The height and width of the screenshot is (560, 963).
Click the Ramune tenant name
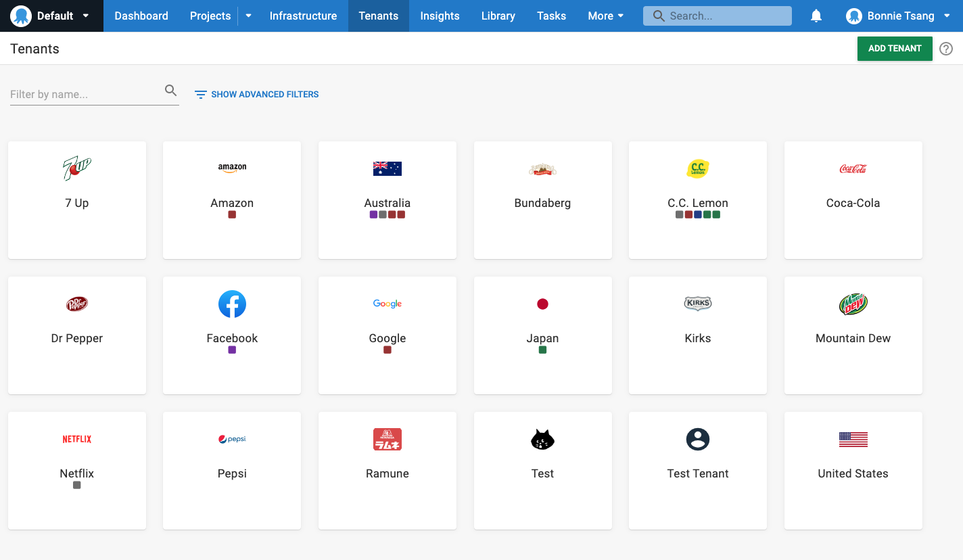click(x=387, y=473)
